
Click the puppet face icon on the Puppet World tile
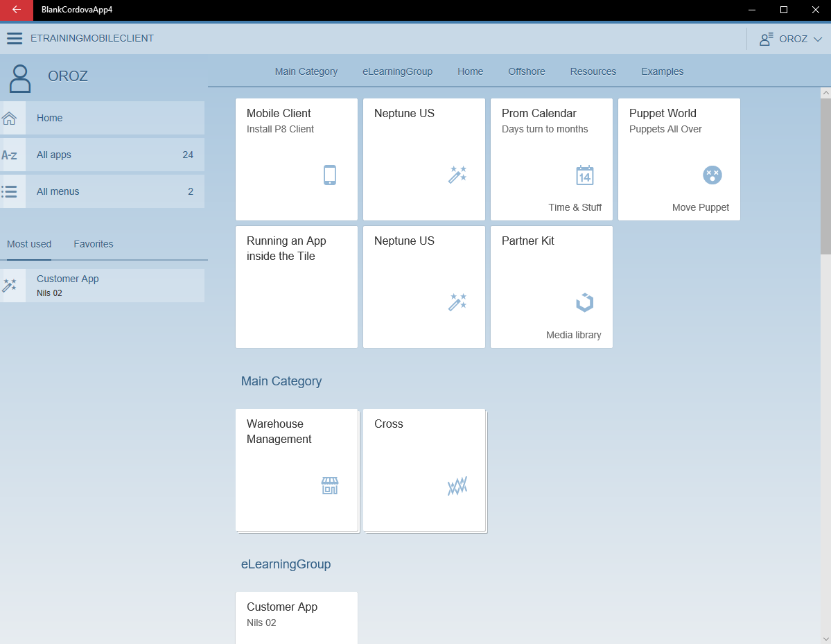712,175
